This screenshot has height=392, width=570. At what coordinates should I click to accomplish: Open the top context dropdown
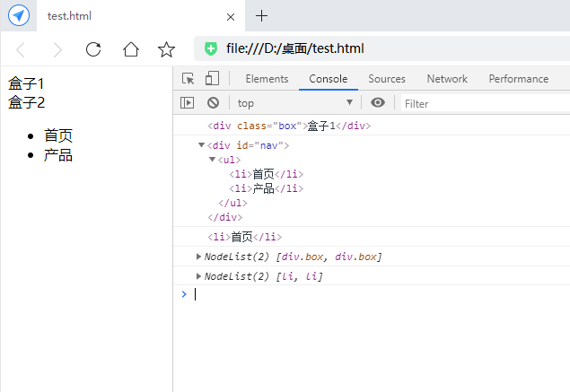point(295,103)
